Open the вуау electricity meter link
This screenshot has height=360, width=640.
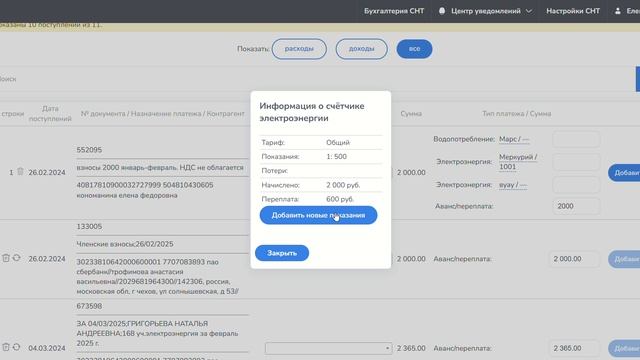513,185
